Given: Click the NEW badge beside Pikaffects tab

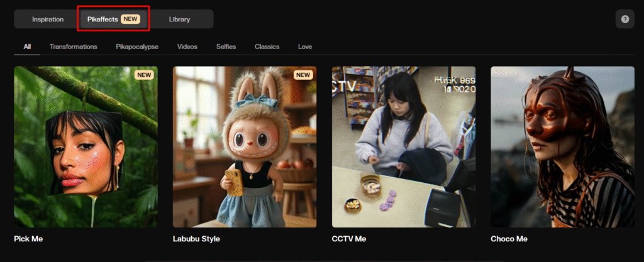Looking at the screenshot, I should [130, 19].
